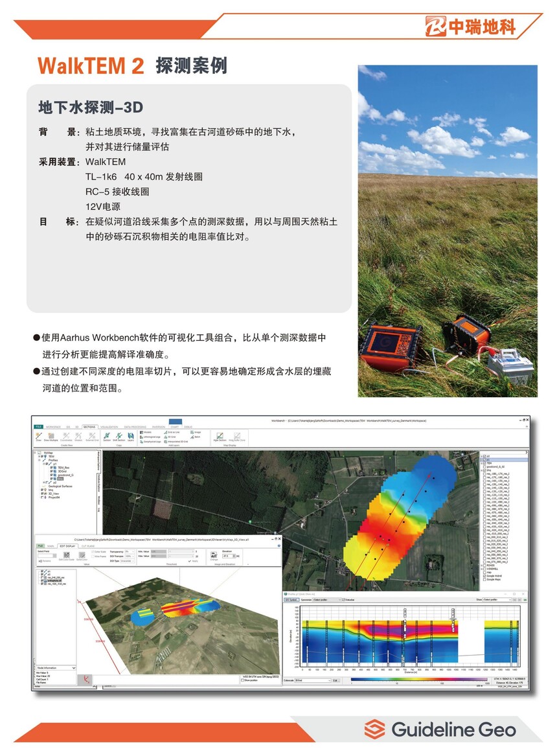The image size is (557, 756).
Task: Add 3D Grid layer
Action: pos(170,437)
